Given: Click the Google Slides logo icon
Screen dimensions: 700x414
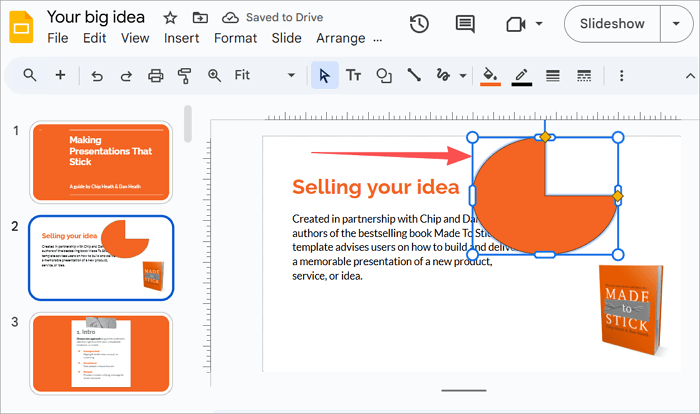Looking at the screenshot, I should pyautogui.click(x=21, y=28).
